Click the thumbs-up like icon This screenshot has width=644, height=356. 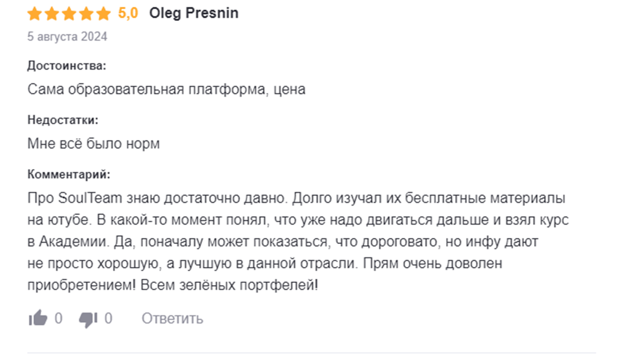(38, 318)
